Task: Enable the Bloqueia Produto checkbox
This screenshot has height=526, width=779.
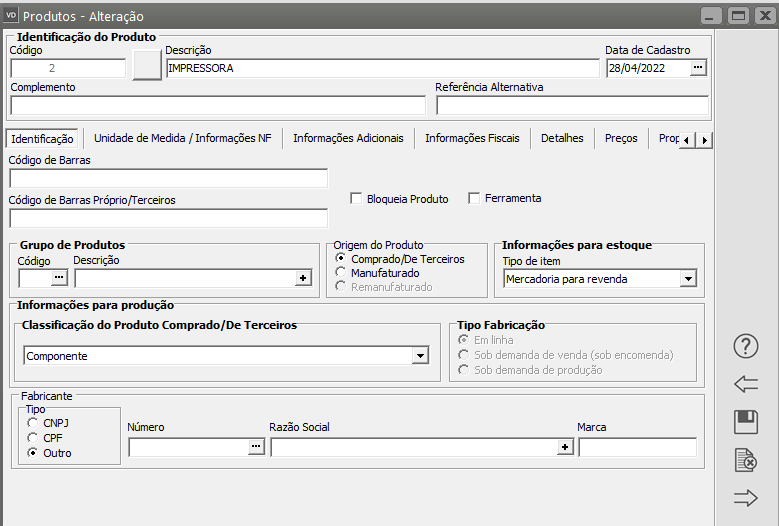Action: [356, 199]
